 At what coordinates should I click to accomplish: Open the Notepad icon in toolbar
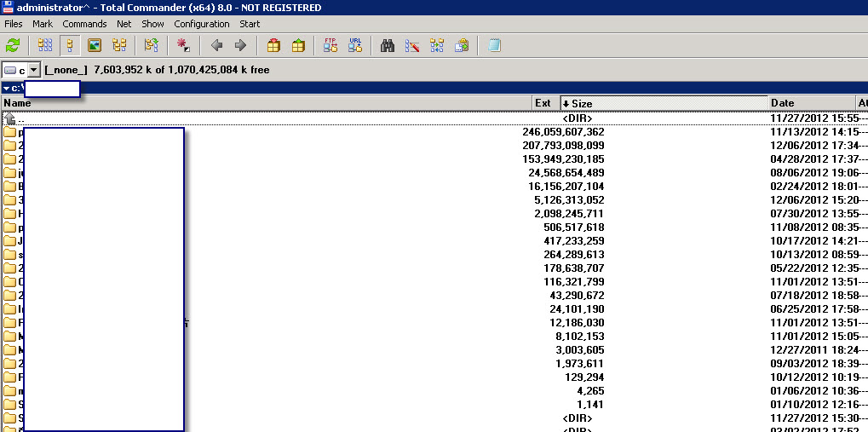pyautogui.click(x=494, y=45)
